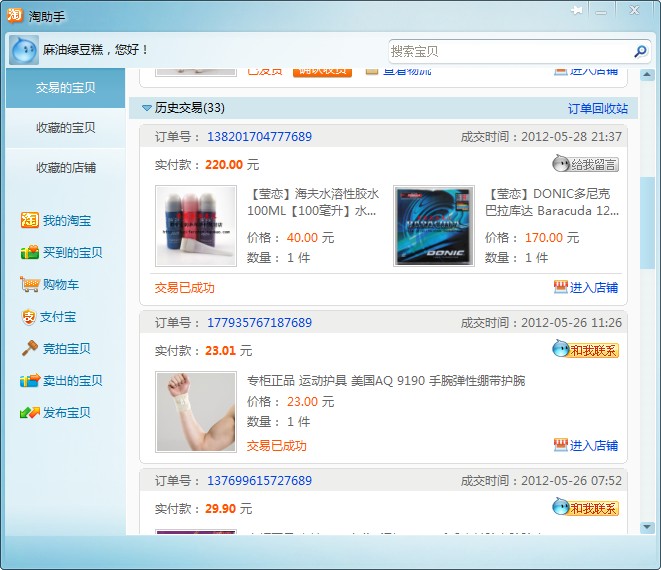Open order number 177935767187689
661x570 pixels.
259,323
